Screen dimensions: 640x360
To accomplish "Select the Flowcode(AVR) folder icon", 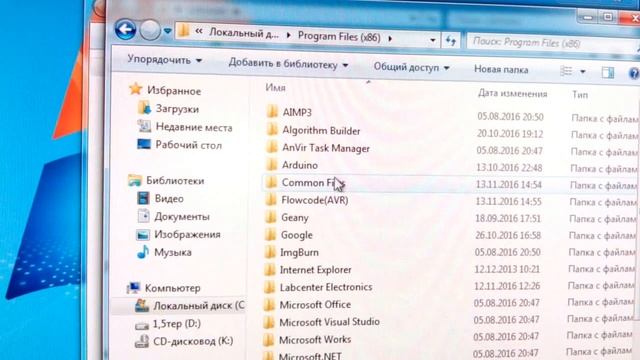I will tap(271, 200).
